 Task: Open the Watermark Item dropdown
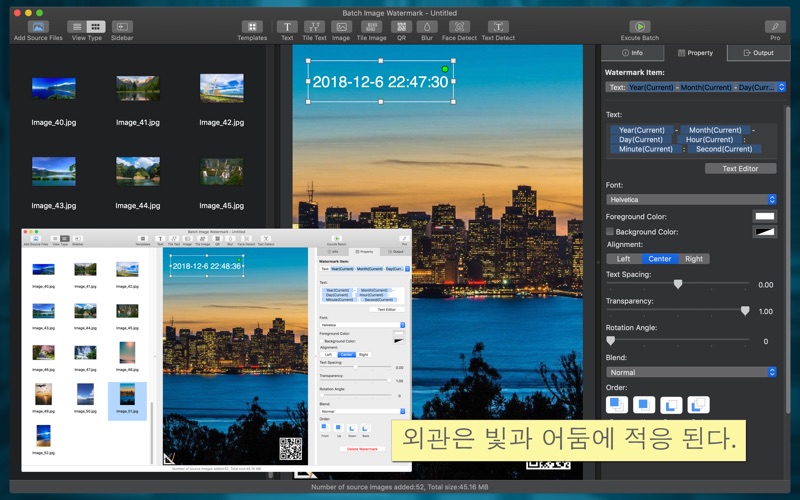click(696, 87)
